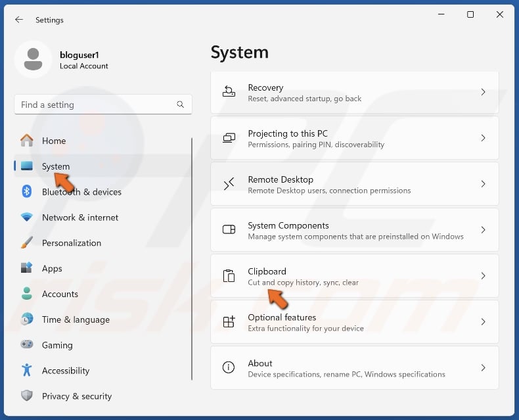
Task: Go to Gaming settings
Action: pyautogui.click(x=102, y=345)
